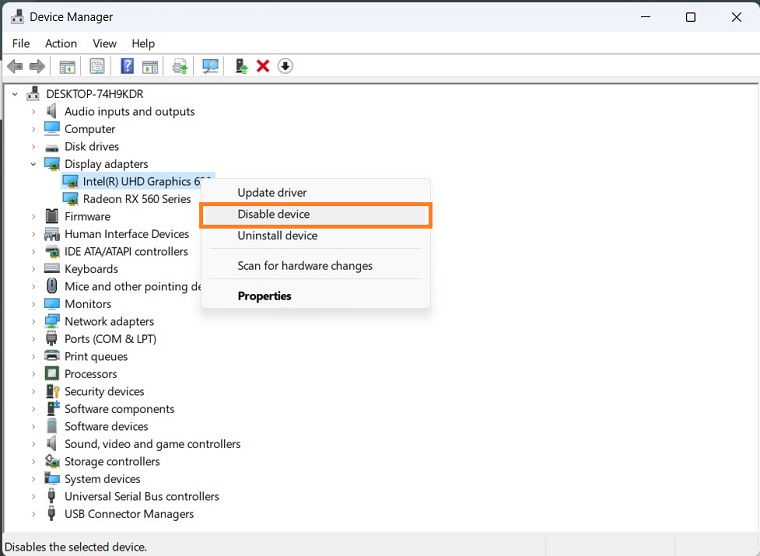Image resolution: width=760 pixels, height=556 pixels.
Task: Click the Properties sheet toolbar icon
Action: (97, 67)
